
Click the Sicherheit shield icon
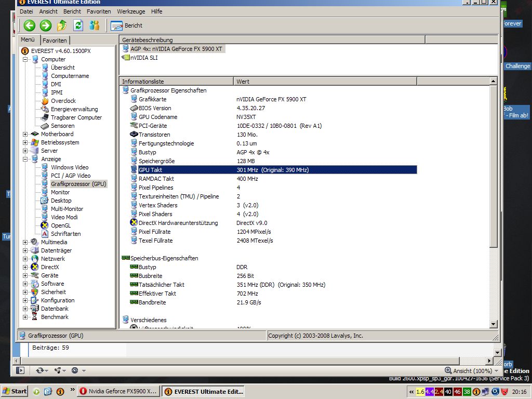(35, 292)
